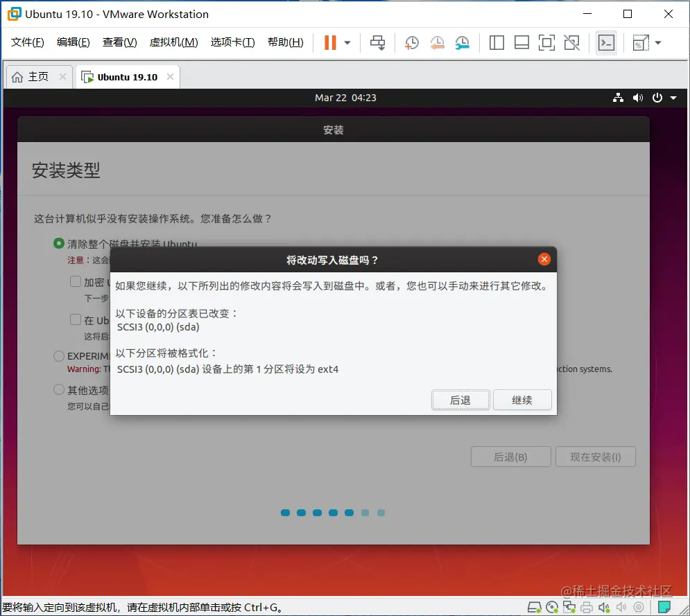
Task: Open the suspend button dropdown arrow
Action: 345,42
